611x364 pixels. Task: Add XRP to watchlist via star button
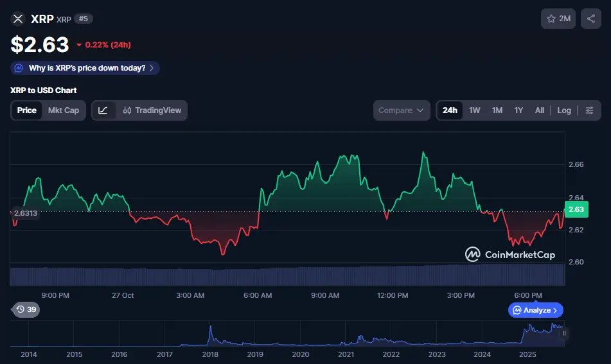click(558, 19)
